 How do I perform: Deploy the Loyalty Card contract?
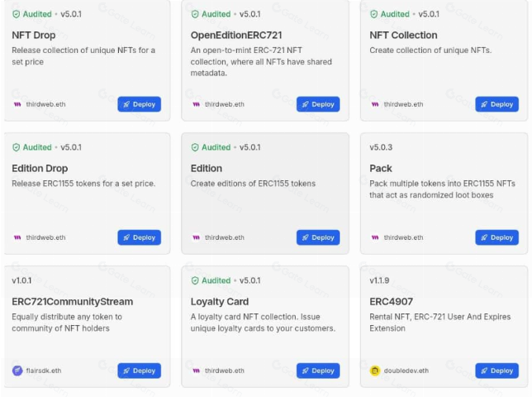[x=318, y=371]
